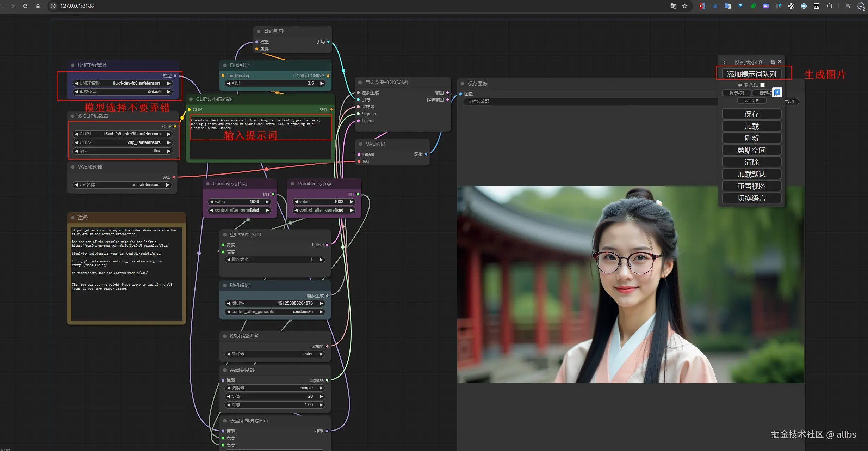Open the browser extensions puzzle icon

pos(829,6)
